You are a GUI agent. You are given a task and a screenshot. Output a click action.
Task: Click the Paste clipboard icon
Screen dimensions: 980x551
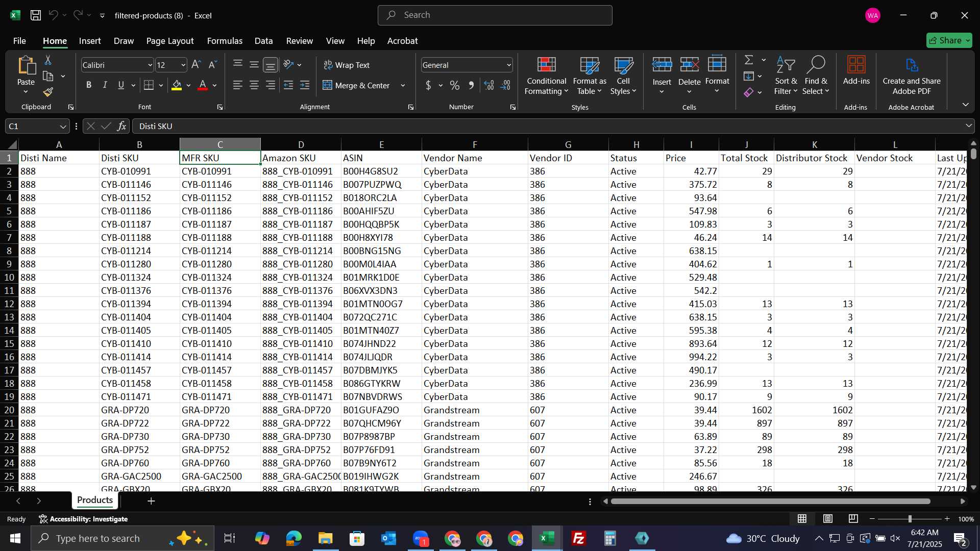click(26, 66)
